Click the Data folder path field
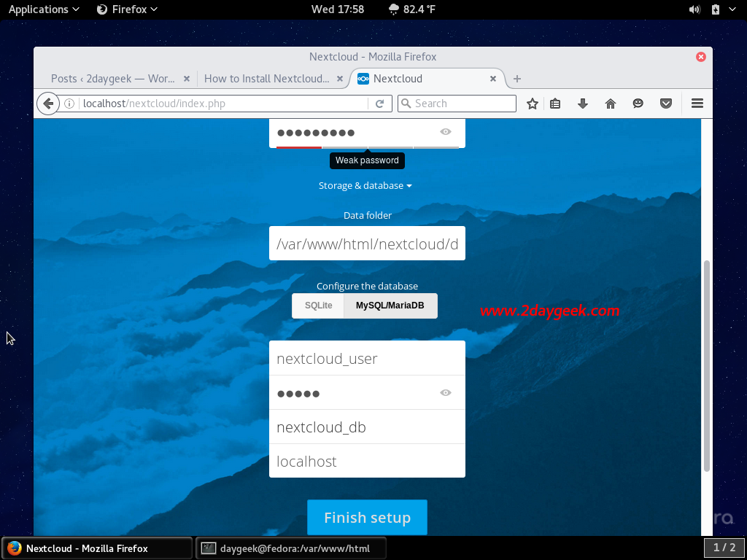Viewport: 747px width, 560px height. (367, 244)
